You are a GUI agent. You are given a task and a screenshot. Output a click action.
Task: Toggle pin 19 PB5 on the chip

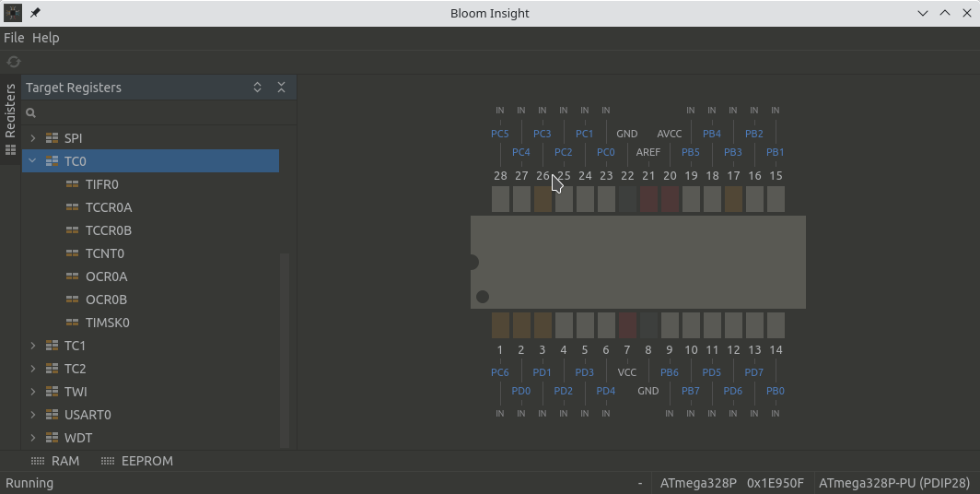[x=691, y=199]
